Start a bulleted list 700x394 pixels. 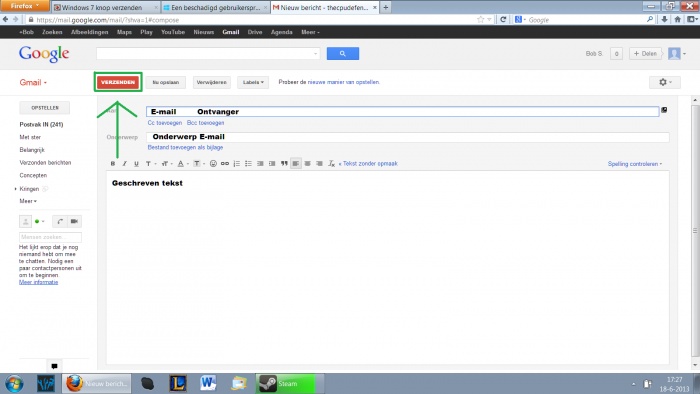[248, 164]
